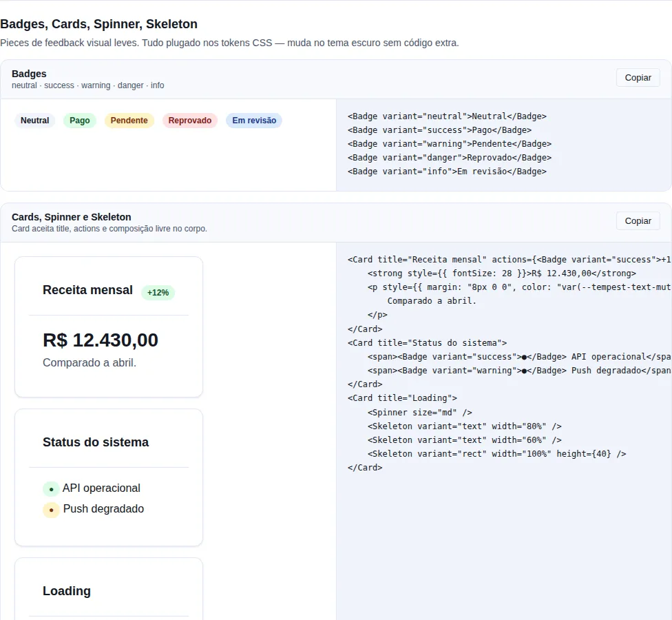Click the code line Card title="Loading"
This screenshot has width=672, height=620.
(x=402, y=398)
